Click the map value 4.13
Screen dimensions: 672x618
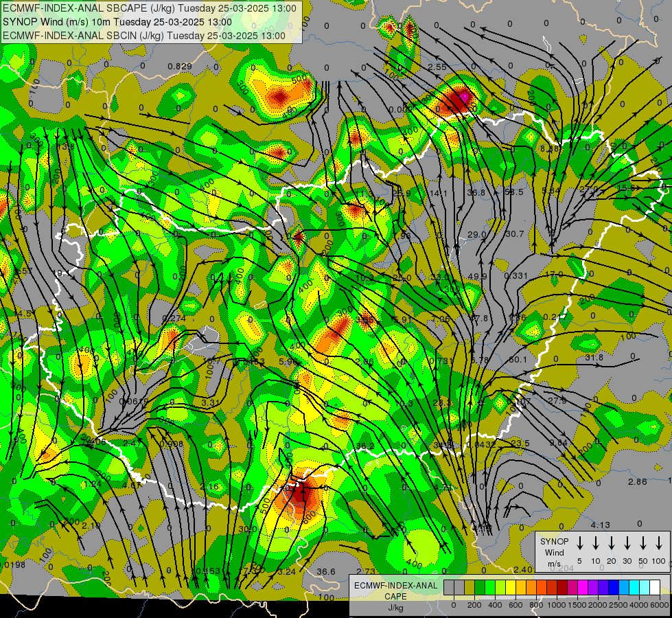pyautogui.click(x=600, y=525)
